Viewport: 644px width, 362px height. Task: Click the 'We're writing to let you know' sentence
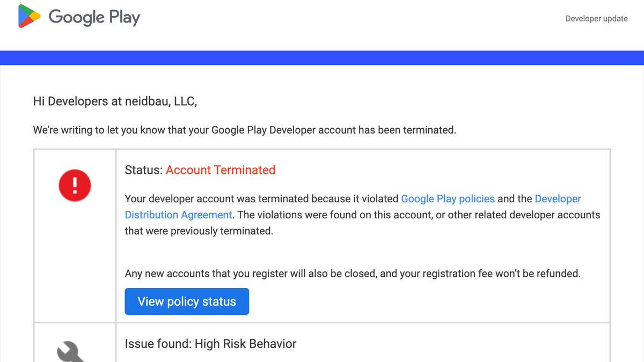(245, 130)
